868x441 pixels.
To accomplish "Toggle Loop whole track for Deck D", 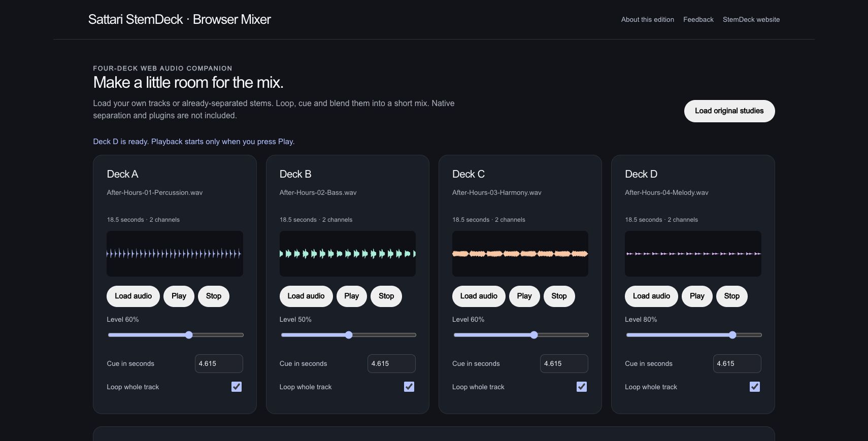I will point(755,387).
